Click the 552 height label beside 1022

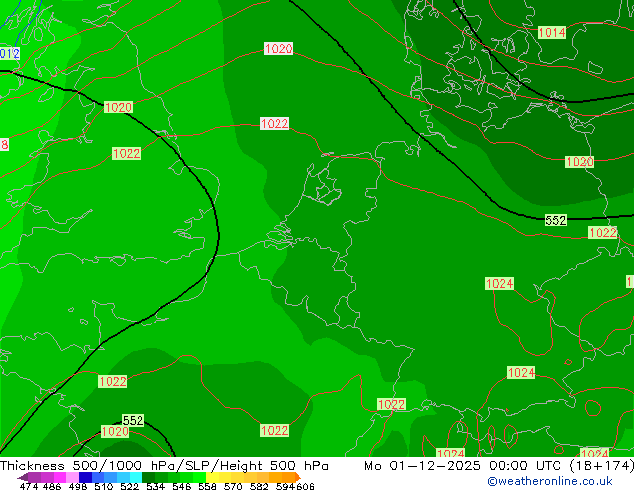coord(556,220)
